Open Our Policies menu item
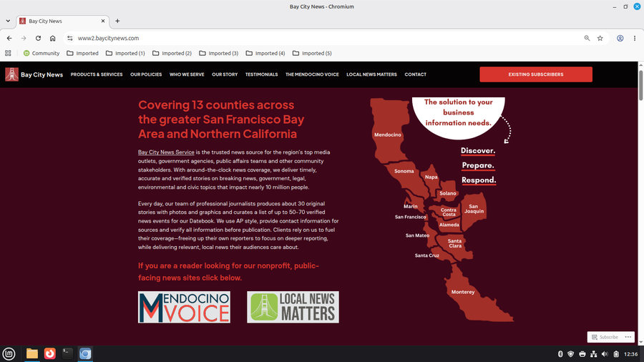The image size is (644, 362). click(x=146, y=74)
